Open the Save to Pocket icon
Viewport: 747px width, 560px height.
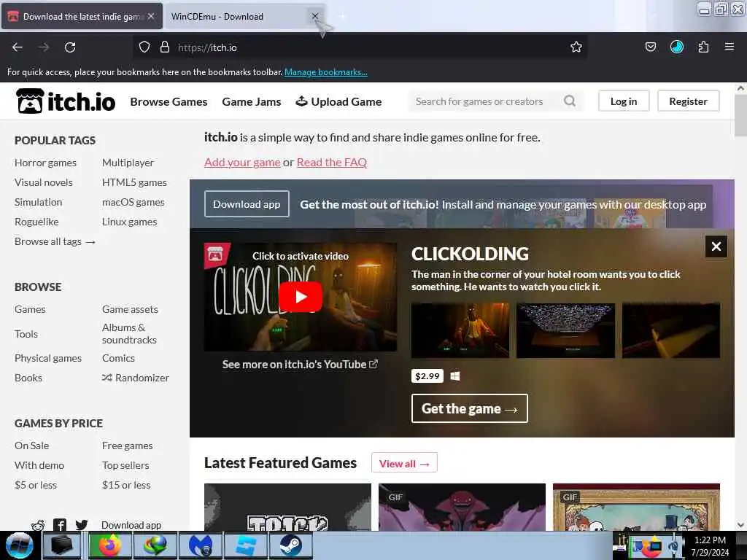pos(651,47)
